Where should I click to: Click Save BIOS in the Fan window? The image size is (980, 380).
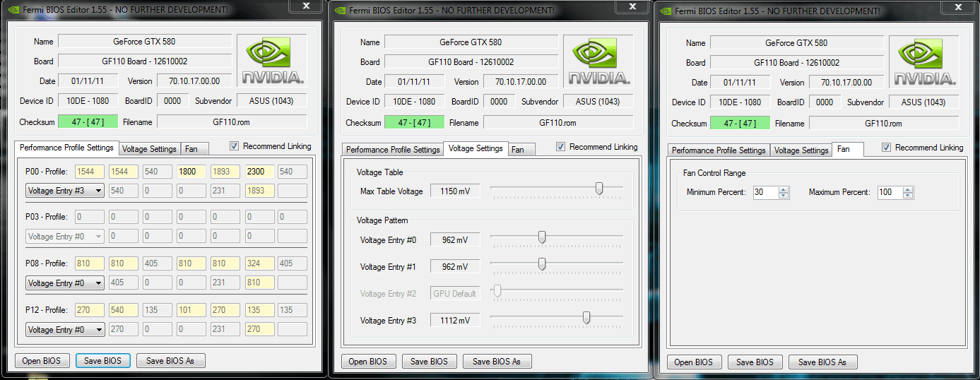coord(755,362)
